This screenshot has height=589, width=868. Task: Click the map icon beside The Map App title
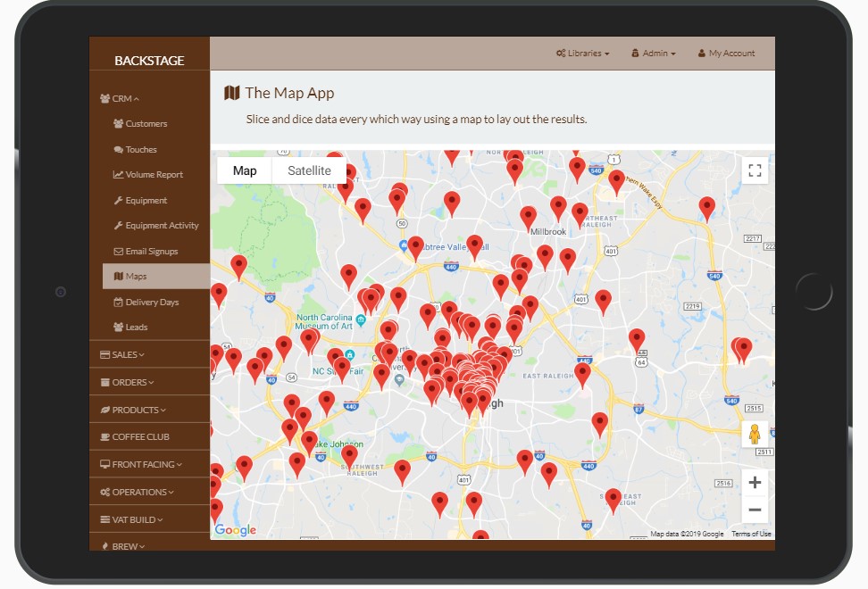tap(231, 93)
